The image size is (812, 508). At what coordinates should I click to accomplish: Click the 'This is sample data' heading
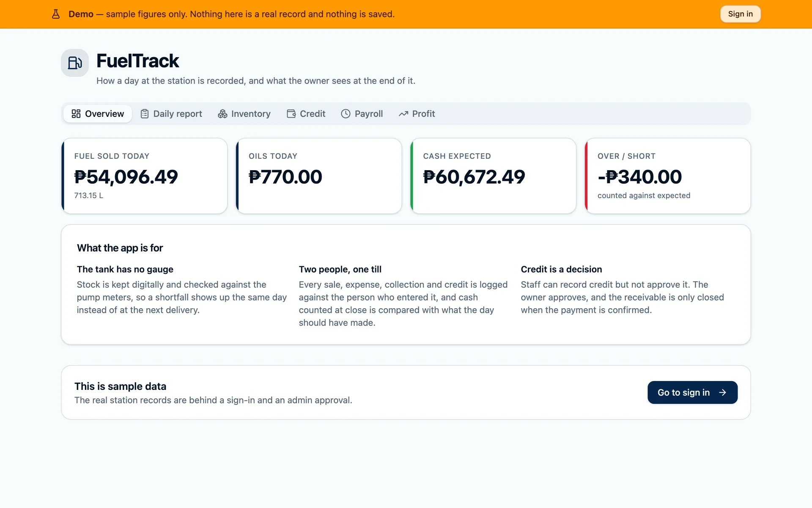click(x=120, y=387)
